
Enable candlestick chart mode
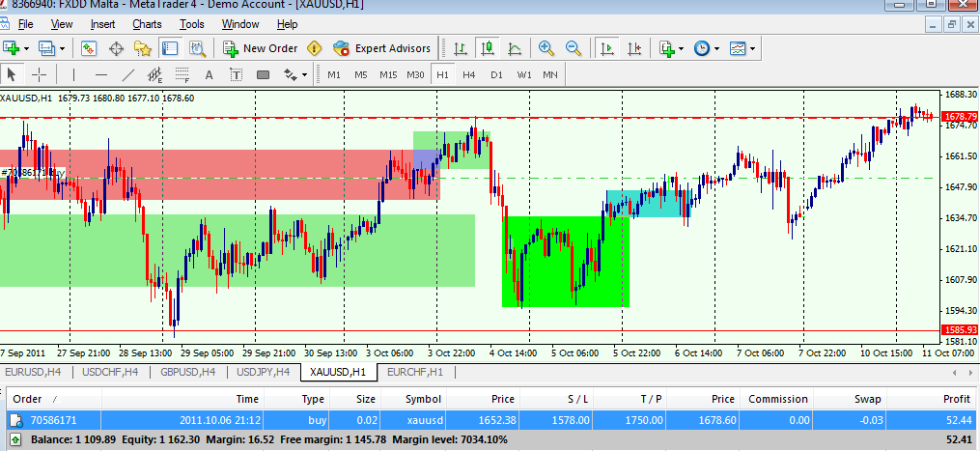(x=488, y=47)
